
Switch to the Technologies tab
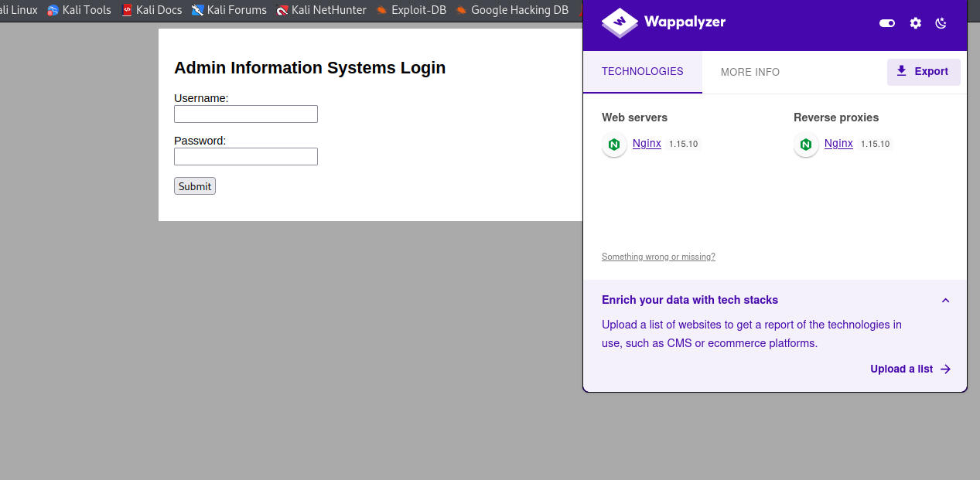pyautogui.click(x=643, y=72)
